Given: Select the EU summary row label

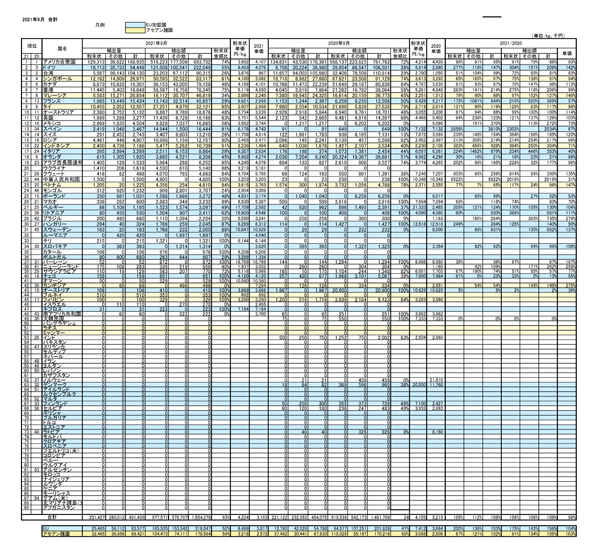Looking at the screenshot, I should click(x=62, y=528).
